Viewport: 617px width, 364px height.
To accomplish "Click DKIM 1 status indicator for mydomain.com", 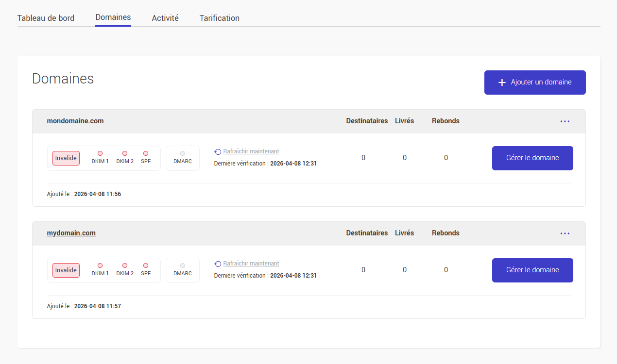I will pos(100,265).
